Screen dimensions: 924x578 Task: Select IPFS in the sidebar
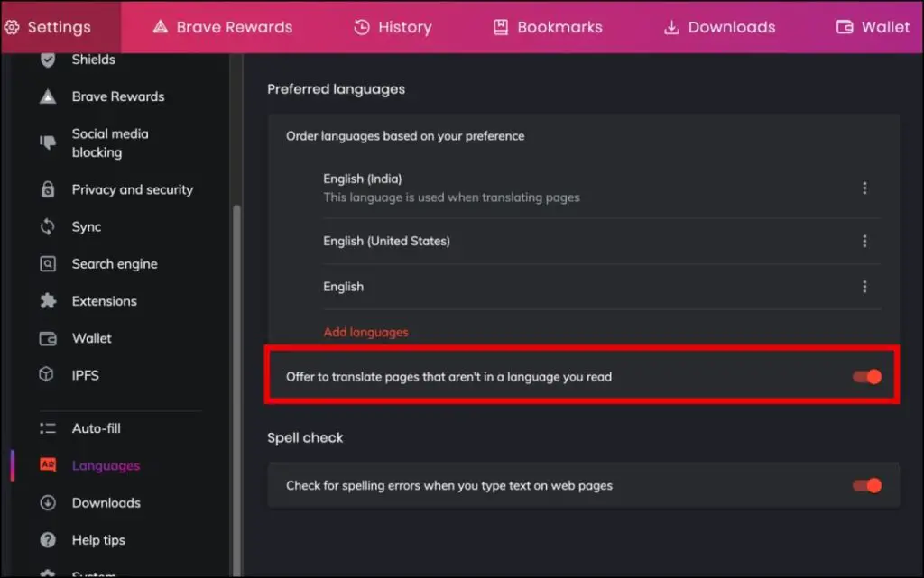coord(86,375)
